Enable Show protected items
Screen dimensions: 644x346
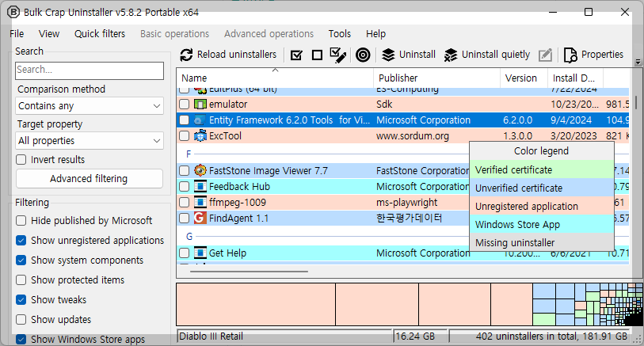21,280
